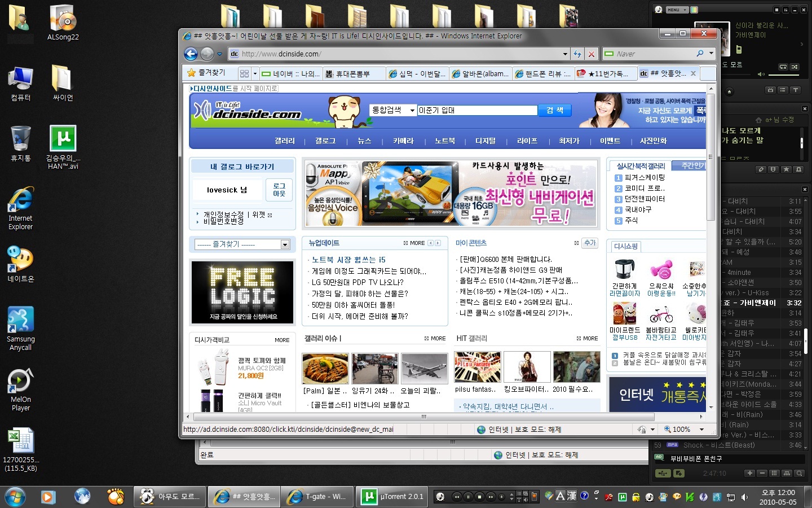Viewport: 812px width, 508px height.
Task: Click the Naver search magnifier icon
Action: 700,54
